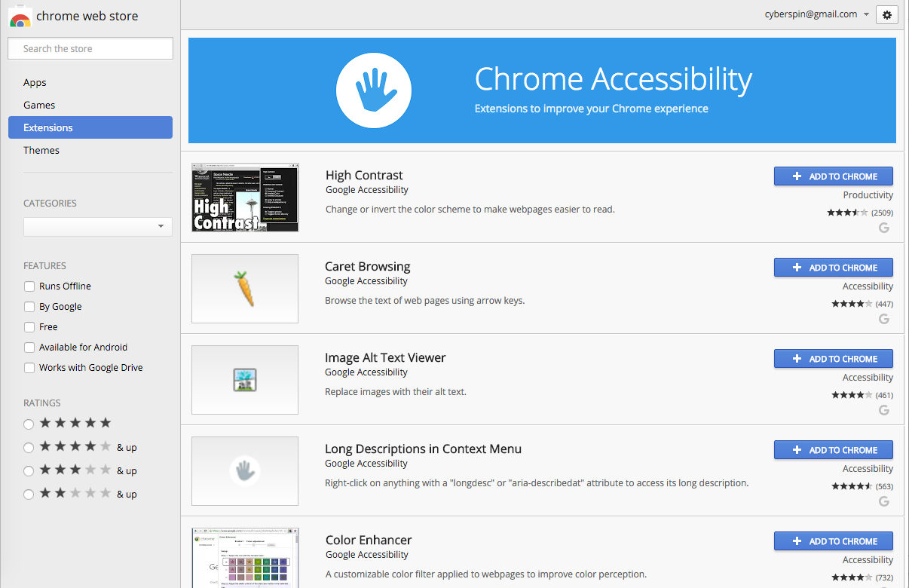Click the Caret Browsing star rating

[x=852, y=304]
